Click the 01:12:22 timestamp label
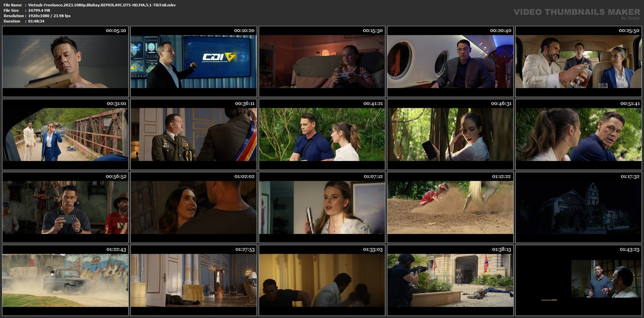Viewport: 644px width, 318px height. [x=501, y=177]
